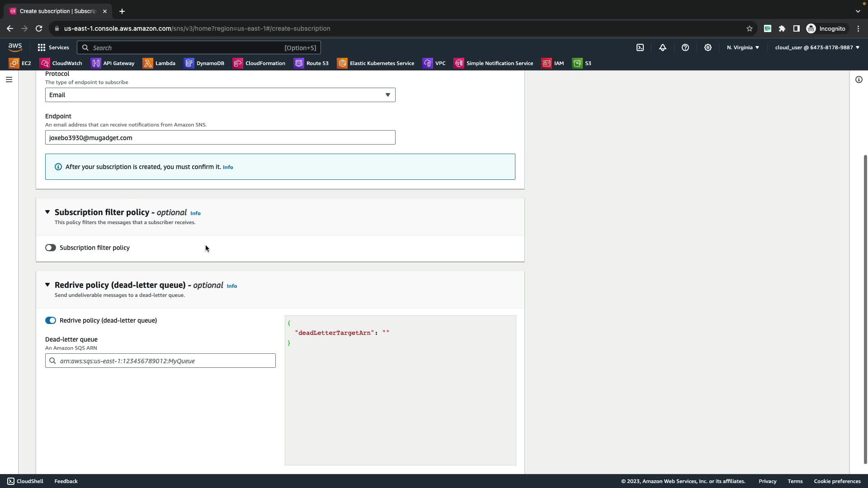This screenshot has width=868, height=488.
Task: Click the Feedback link in footer
Action: (66, 481)
